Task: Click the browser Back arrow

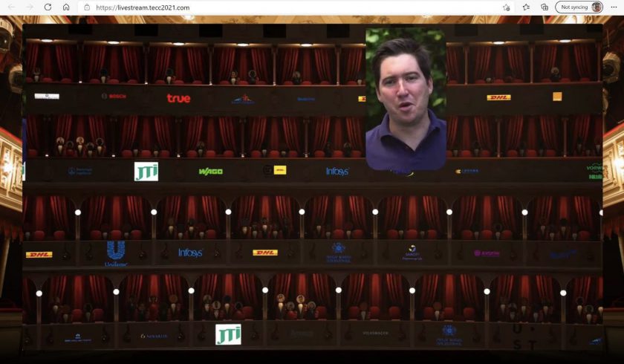Action: pyautogui.click(x=11, y=7)
